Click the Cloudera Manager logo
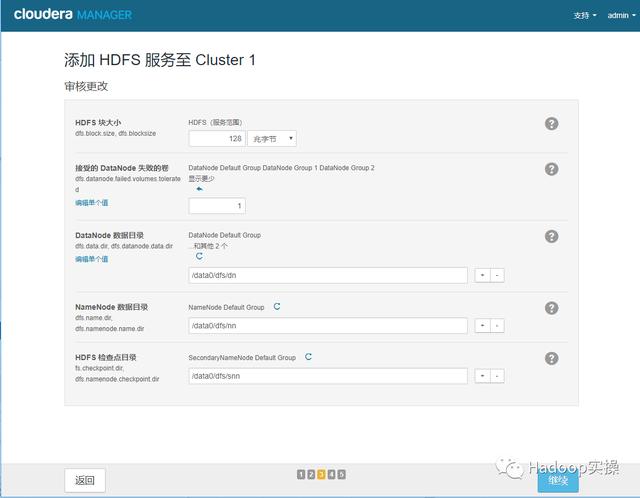This screenshot has width=640, height=498. [73, 14]
